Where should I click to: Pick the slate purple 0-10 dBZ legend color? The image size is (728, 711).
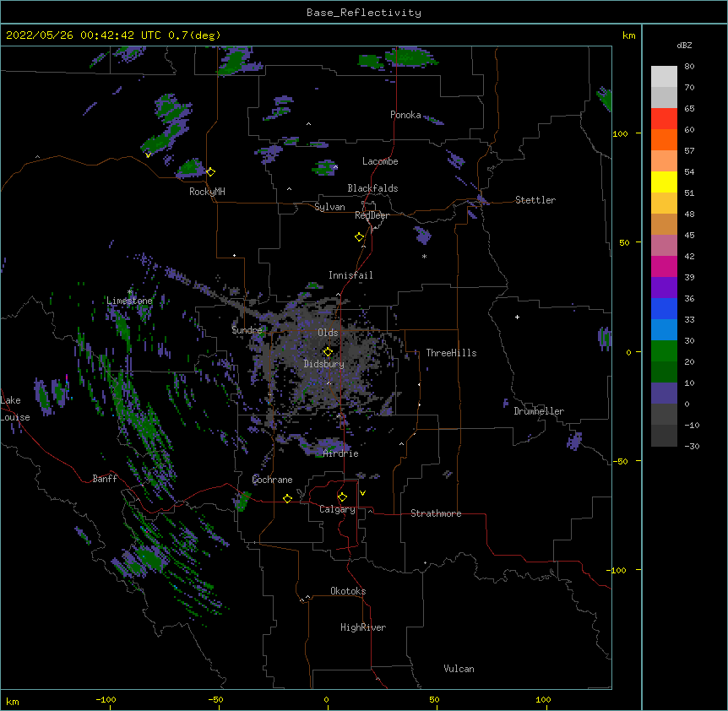[664, 393]
